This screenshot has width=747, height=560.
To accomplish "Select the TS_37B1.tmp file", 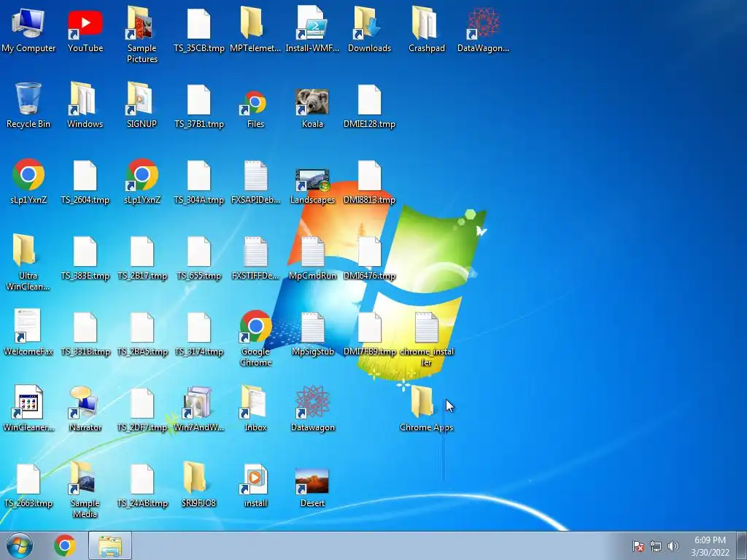I will 198,99.
